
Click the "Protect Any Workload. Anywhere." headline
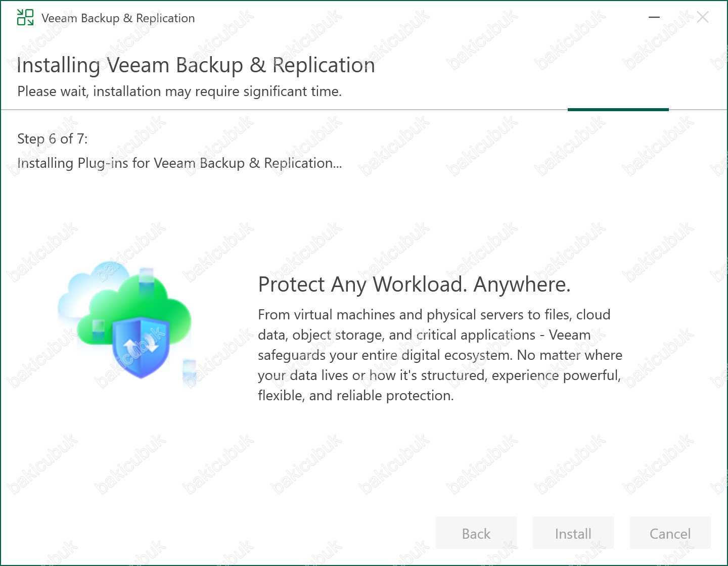click(x=414, y=285)
